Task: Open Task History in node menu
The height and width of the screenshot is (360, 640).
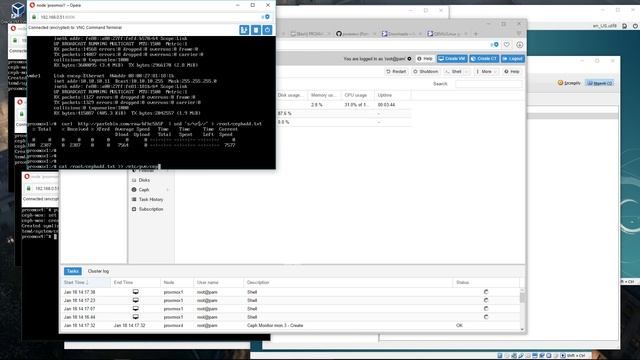Action: pyautogui.click(x=151, y=200)
